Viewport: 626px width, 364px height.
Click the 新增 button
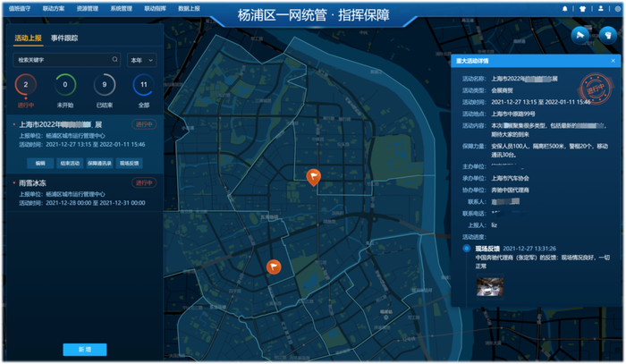85,349
